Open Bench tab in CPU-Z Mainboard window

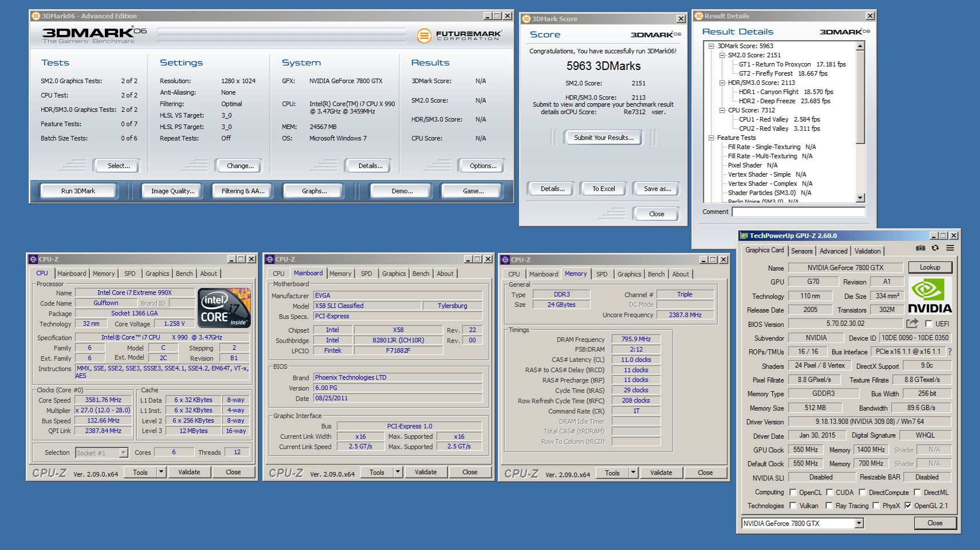[421, 274]
